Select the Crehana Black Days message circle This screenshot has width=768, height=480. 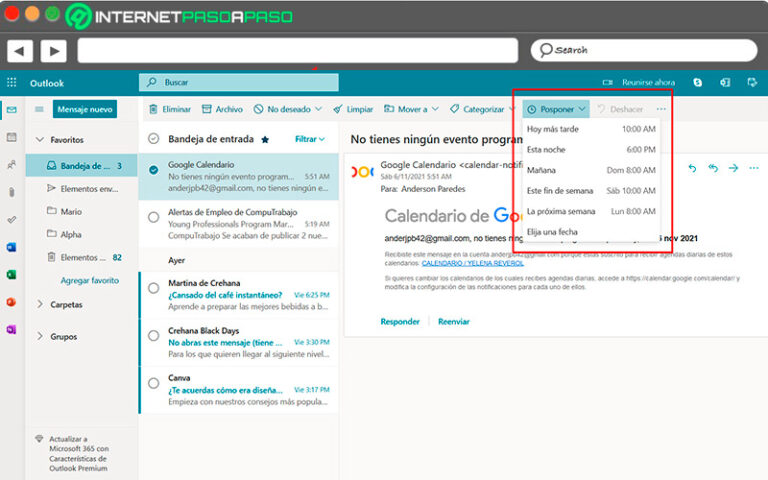pyautogui.click(x=154, y=336)
